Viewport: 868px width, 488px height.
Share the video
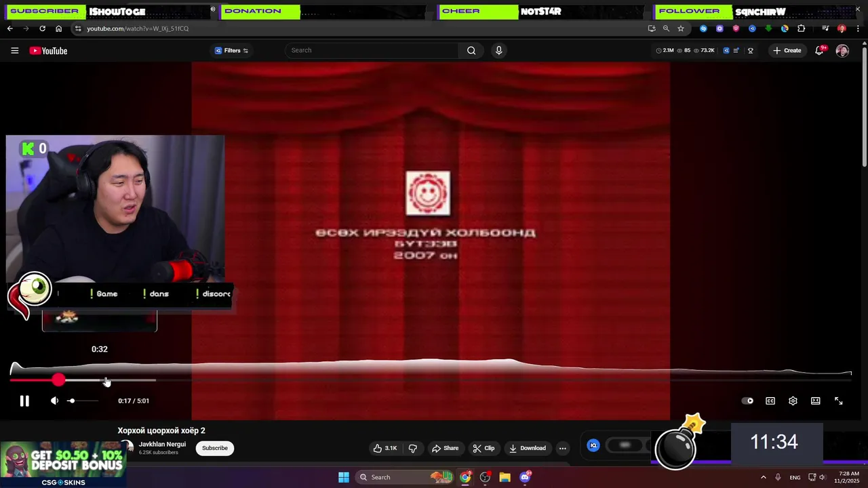[x=446, y=448]
